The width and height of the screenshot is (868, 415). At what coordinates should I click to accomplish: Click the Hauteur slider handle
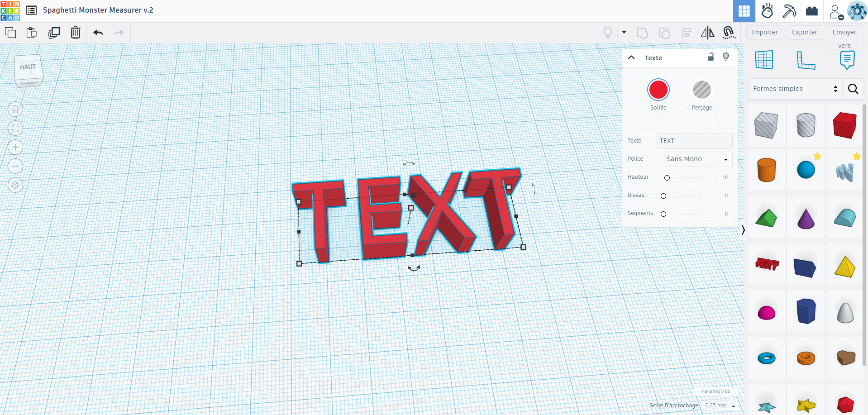tap(667, 178)
